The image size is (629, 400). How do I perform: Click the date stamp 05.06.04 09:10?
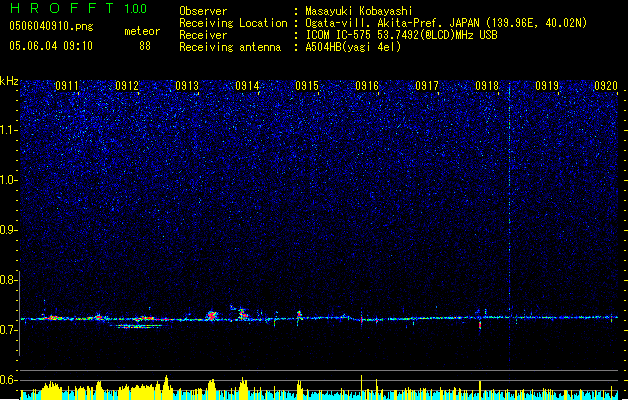(x=51, y=46)
